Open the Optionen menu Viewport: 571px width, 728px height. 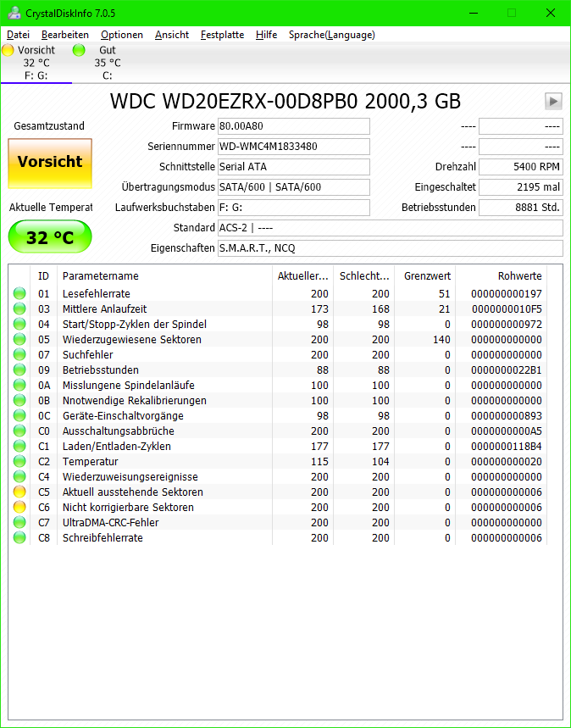pos(122,35)
